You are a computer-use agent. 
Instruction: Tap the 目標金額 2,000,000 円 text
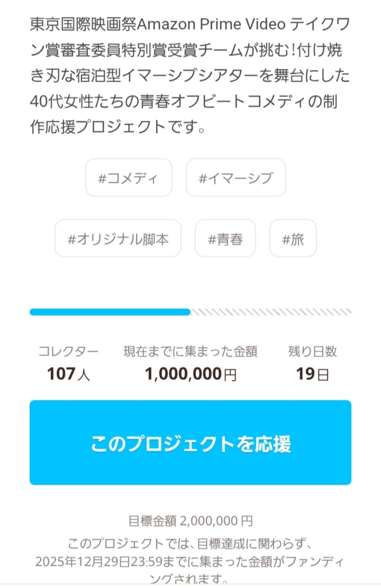click(x=190, y=521)
